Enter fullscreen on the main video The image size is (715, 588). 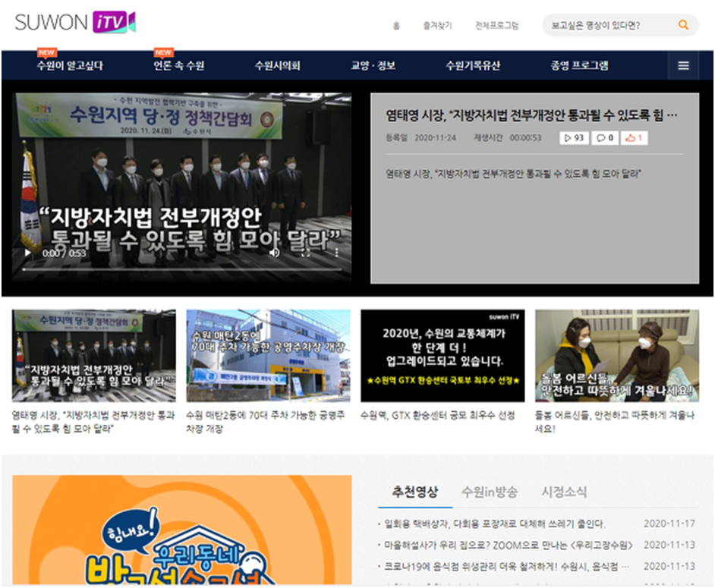(306, 253)
